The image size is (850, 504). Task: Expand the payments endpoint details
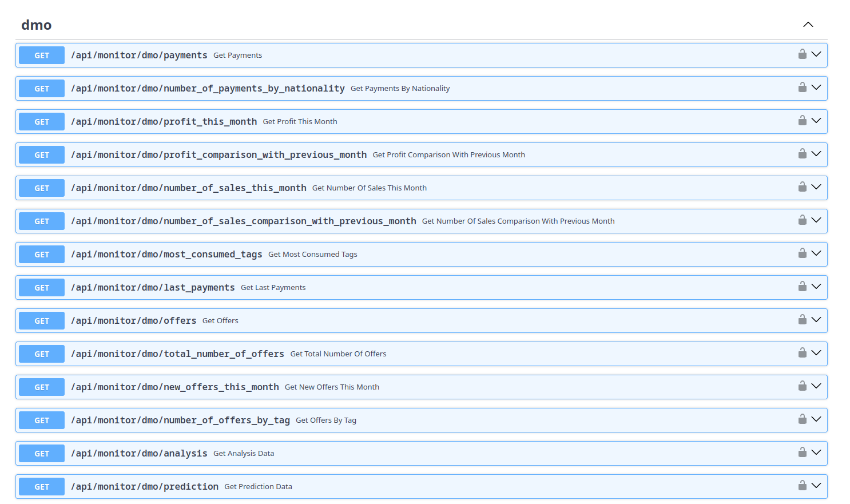(816, 55)
